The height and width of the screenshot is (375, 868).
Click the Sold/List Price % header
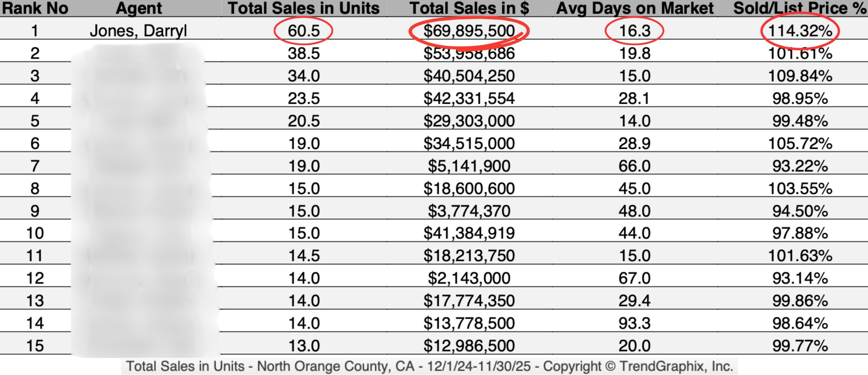(x=800, y=8)
